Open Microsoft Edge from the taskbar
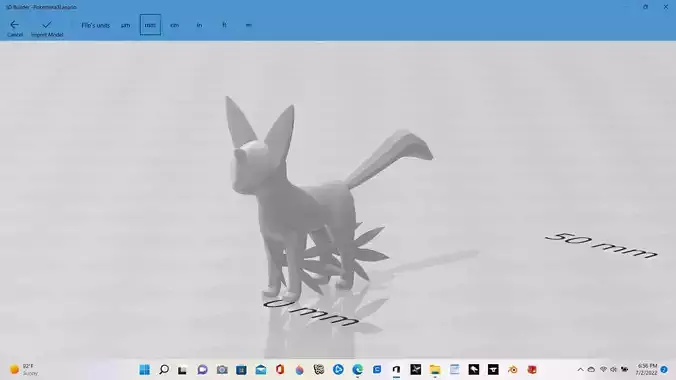676x380 pixels. 357,370
